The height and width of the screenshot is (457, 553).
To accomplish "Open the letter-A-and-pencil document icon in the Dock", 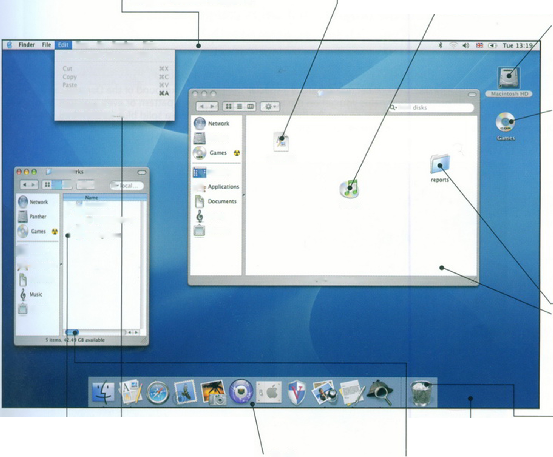I will point(130,392).
